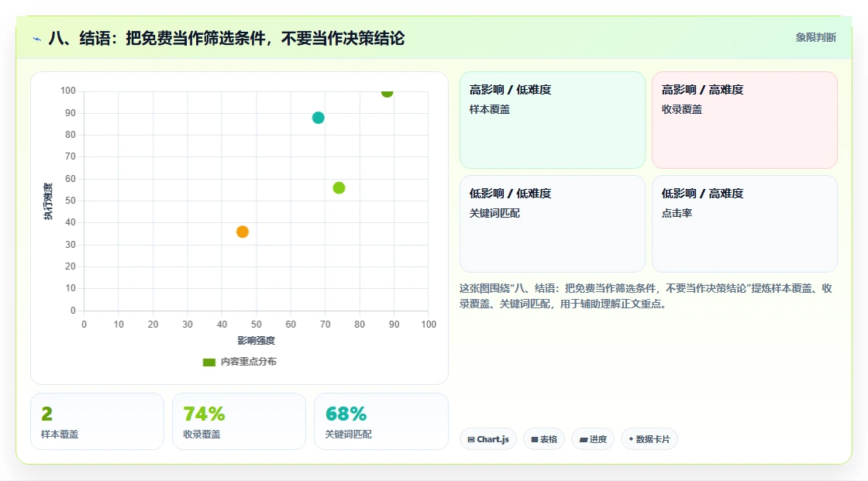The image size is (868, 481).
Task: Click the 2 样本覆盖 stat card
Action: (x=97, y=421)
